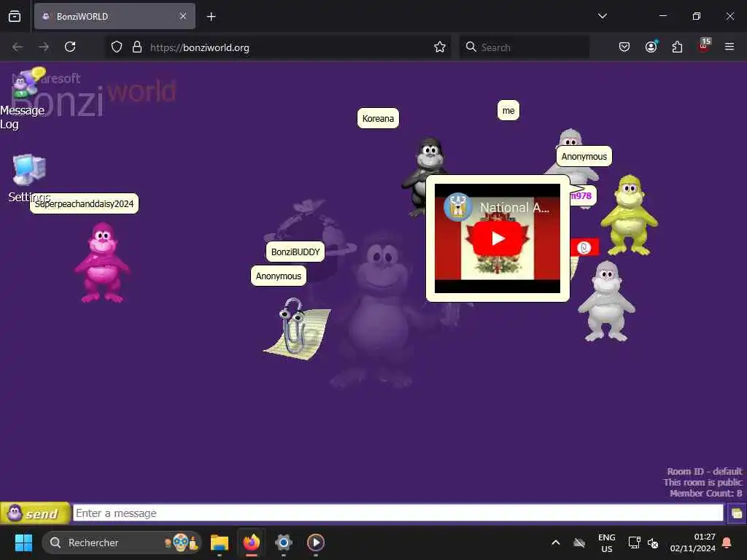The width and height of the screenshot is (747, 560).
Task: Open the tracking protection shield
Action: (x=117, y=47)
